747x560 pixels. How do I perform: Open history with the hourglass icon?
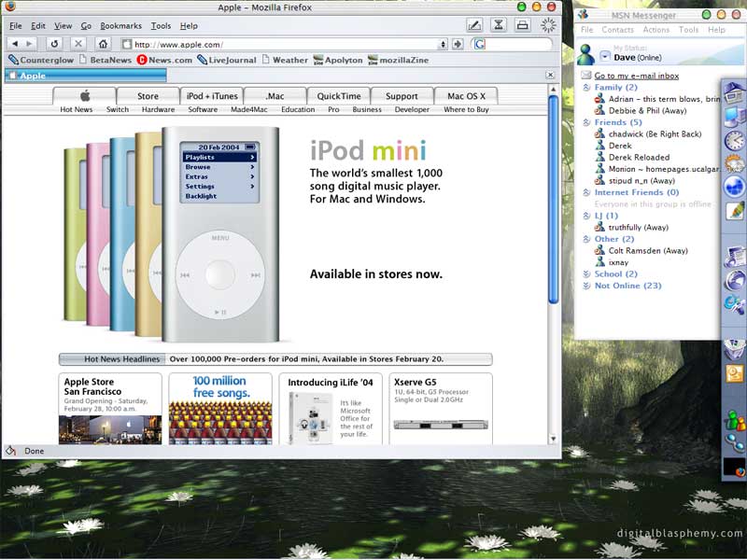click(x=499, y=25)
